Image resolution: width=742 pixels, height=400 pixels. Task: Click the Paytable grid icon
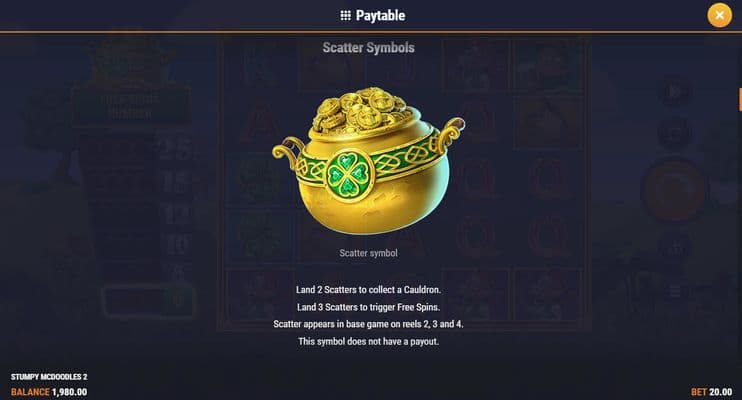(345, 16)
